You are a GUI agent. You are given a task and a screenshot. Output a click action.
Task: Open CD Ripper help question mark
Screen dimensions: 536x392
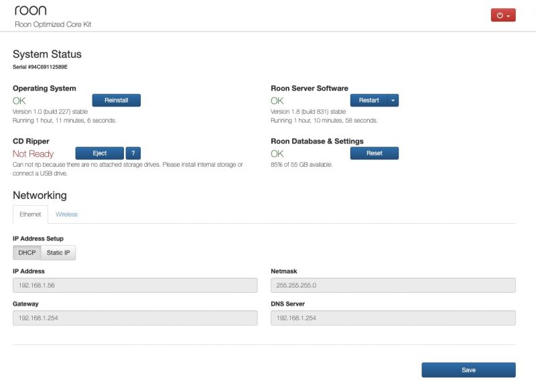[133, 153]
